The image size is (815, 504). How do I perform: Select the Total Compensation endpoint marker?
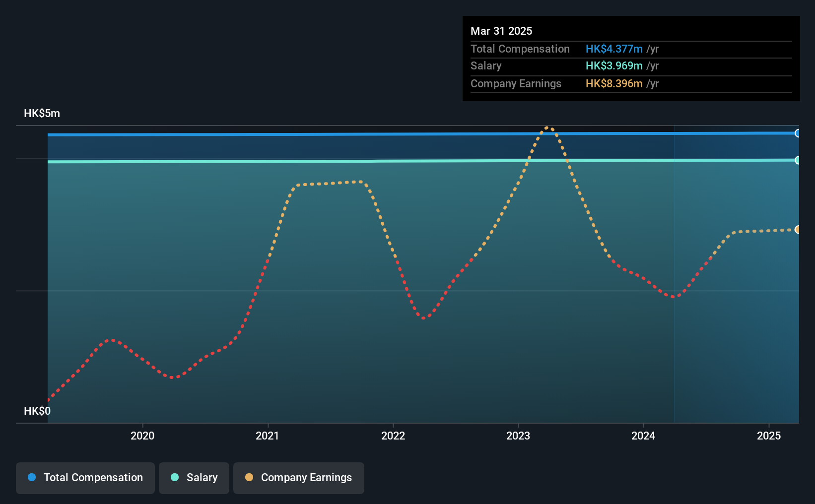pyautogui.click(x=798, y=133)
